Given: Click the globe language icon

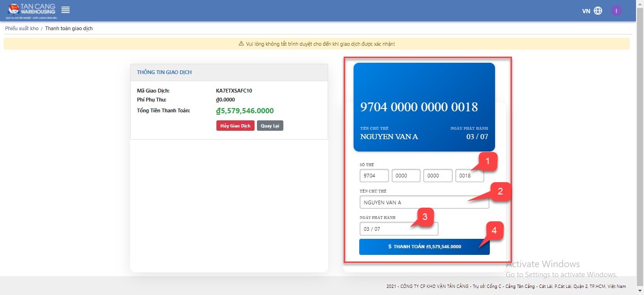Looking at the screenshot, I should (x=598, y=10).
